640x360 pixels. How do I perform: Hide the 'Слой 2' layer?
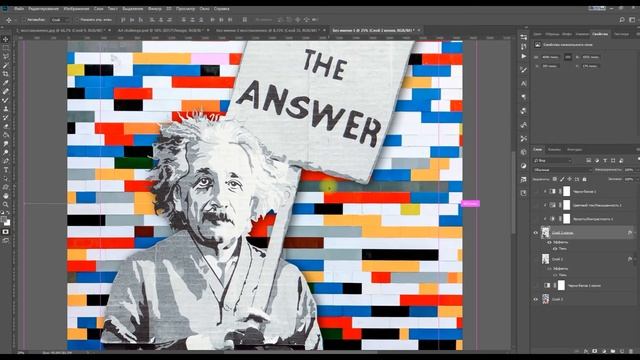click(x=536, y=299)
